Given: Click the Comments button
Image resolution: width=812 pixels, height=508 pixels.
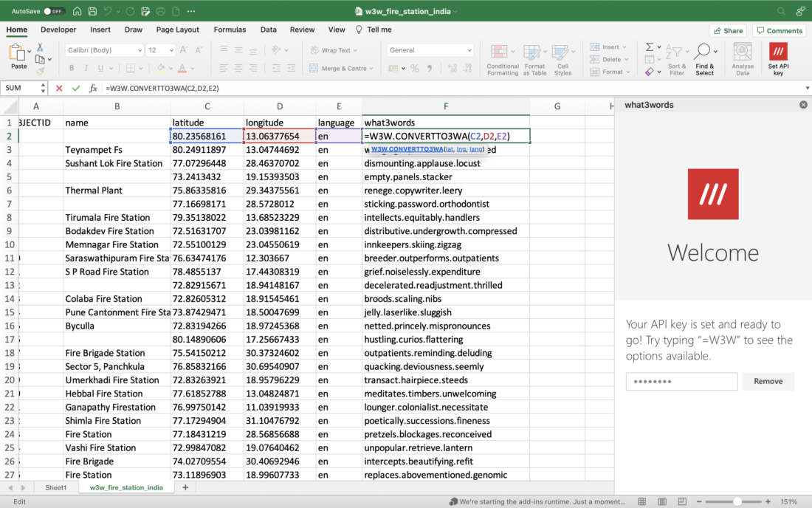Looking at the screenshot, I should (x=779, y=31).
